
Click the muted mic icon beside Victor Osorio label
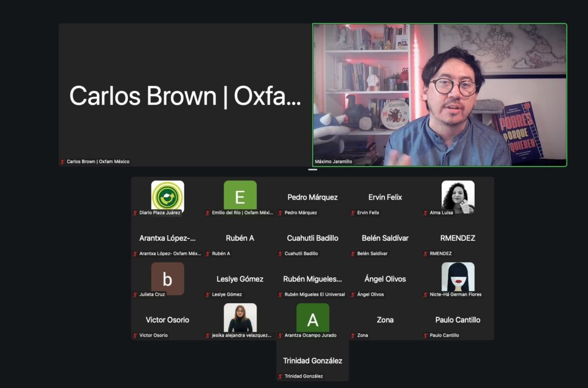[x=135, y=336]
